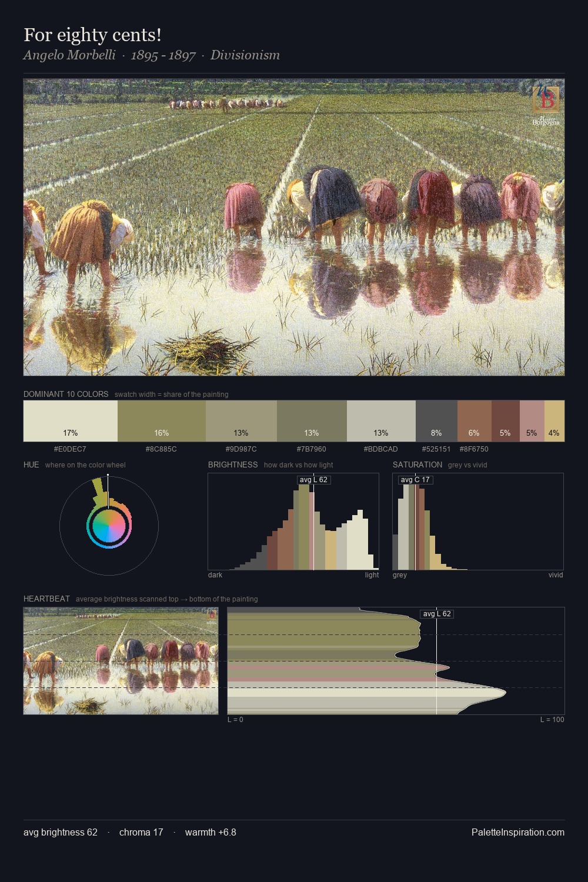Image resolution: width=588 pixels, height=882 pixels.
Task: Click the 'avg L 62' label in brightness chart
Action: click(313, 480)
